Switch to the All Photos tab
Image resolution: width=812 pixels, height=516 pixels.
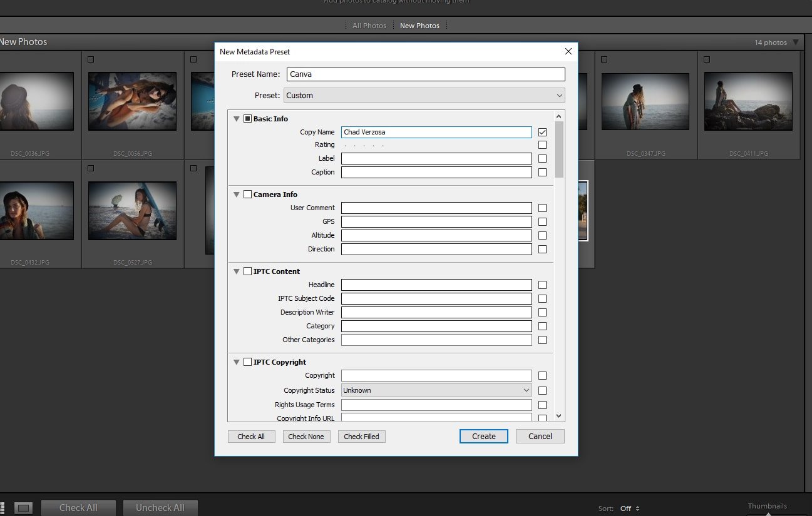(x=369, y=25)
